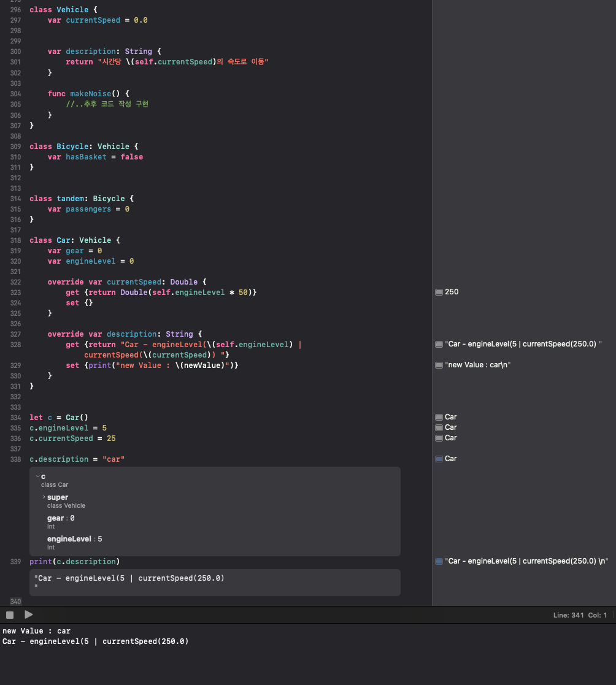Click inline print result text box
616x685 pixels.
(x=215, y=583)
